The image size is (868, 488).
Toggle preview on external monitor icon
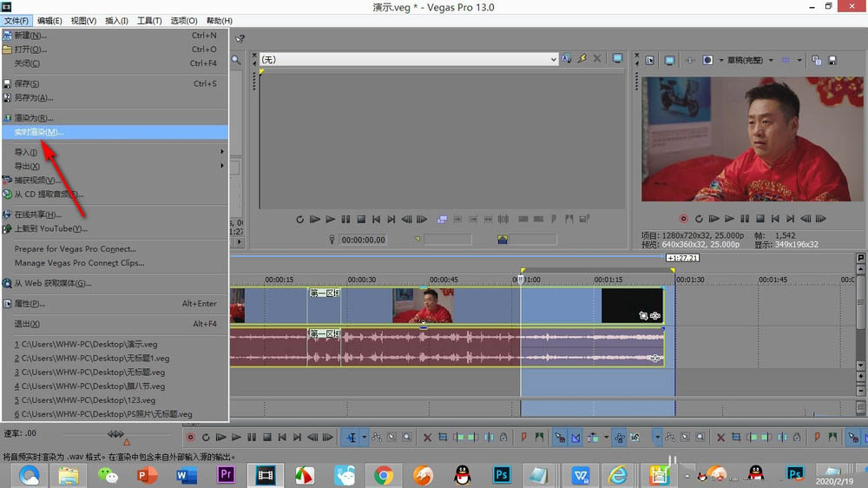click(x=669, y=60)
